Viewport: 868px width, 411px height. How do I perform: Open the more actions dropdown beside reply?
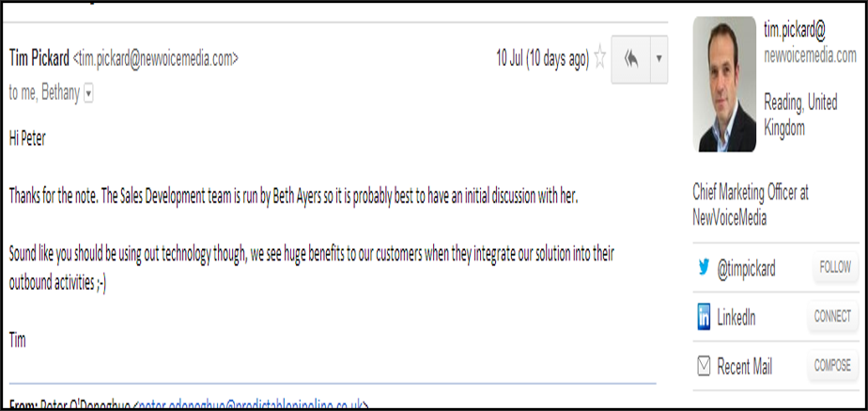(x=659, y=59)
